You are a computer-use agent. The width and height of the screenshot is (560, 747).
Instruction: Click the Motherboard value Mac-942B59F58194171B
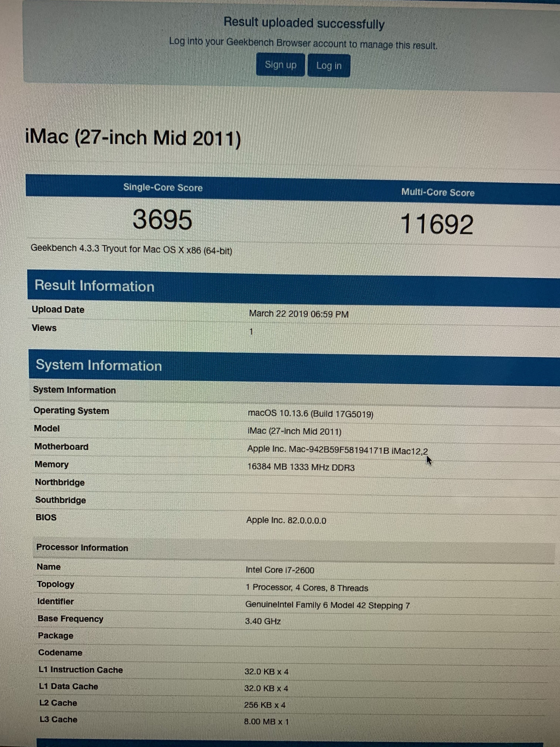click(x=338, y=450)
